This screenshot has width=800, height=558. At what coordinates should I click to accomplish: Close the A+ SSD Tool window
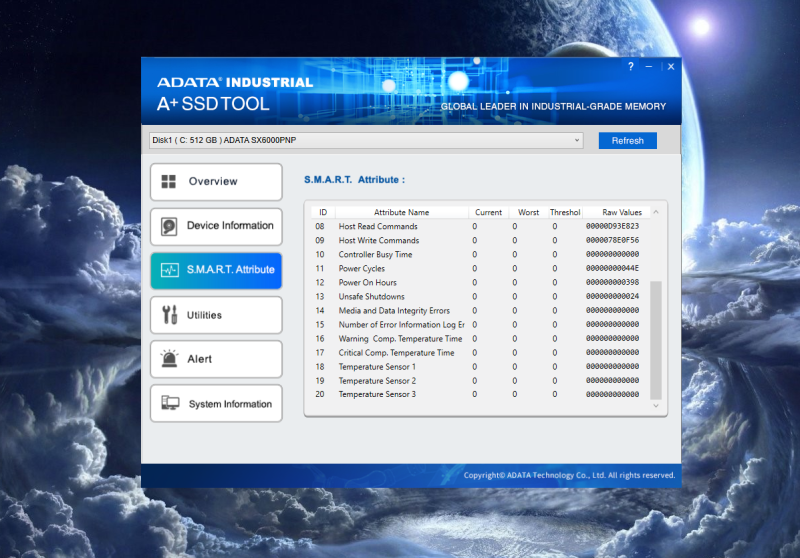point(671,66)
